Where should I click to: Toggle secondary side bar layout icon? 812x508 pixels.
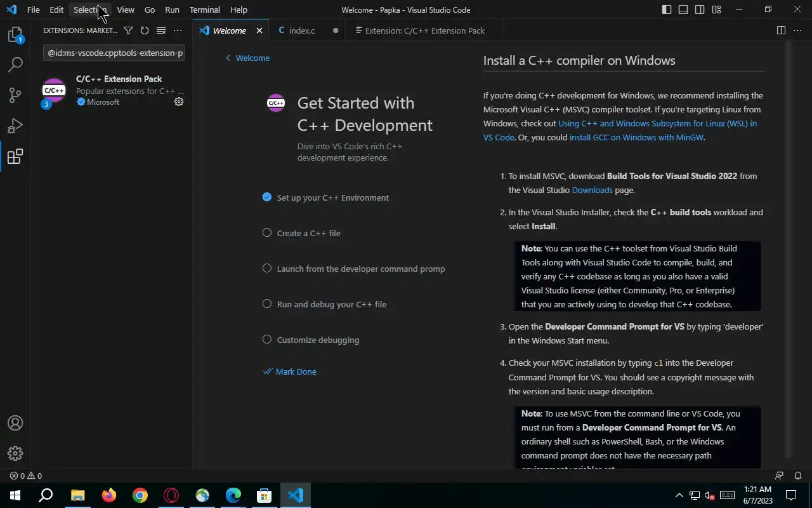[x=700, y=10]
